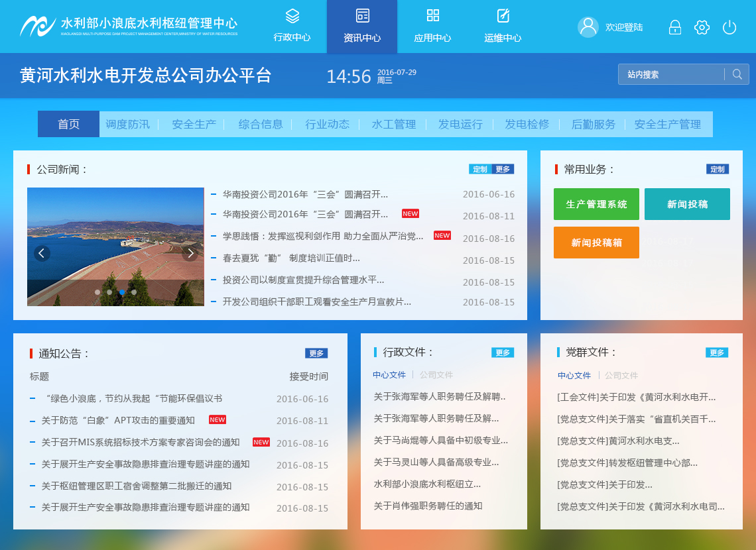The height and width of the screenshot is (550, 756).
Task: Open the 生产管理系统 button
Action: point(596,204)
